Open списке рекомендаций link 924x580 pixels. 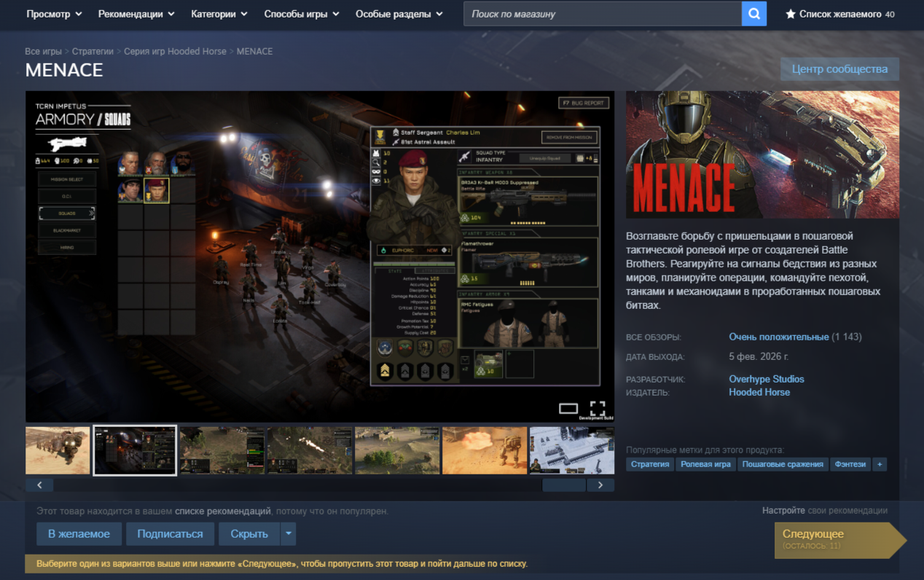(x=223, y=512)
